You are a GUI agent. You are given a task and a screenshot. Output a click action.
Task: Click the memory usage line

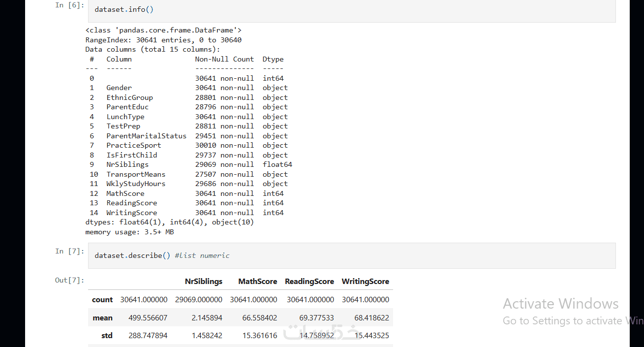[129, 232]
